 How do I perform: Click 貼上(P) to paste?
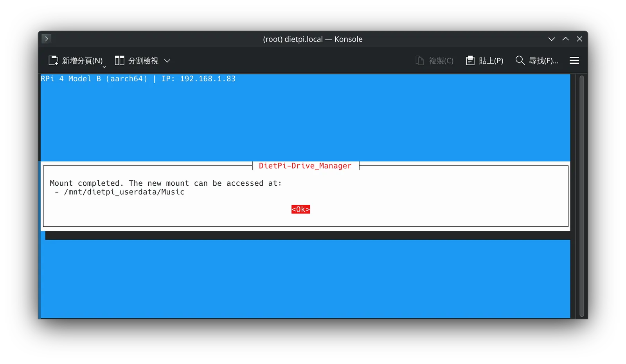click(484, 61)
